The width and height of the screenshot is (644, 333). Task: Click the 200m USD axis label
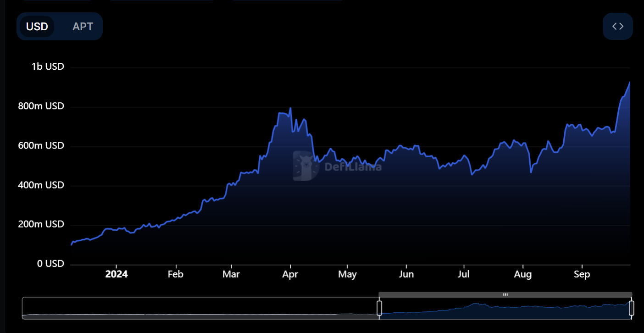(x=41, y=224)
